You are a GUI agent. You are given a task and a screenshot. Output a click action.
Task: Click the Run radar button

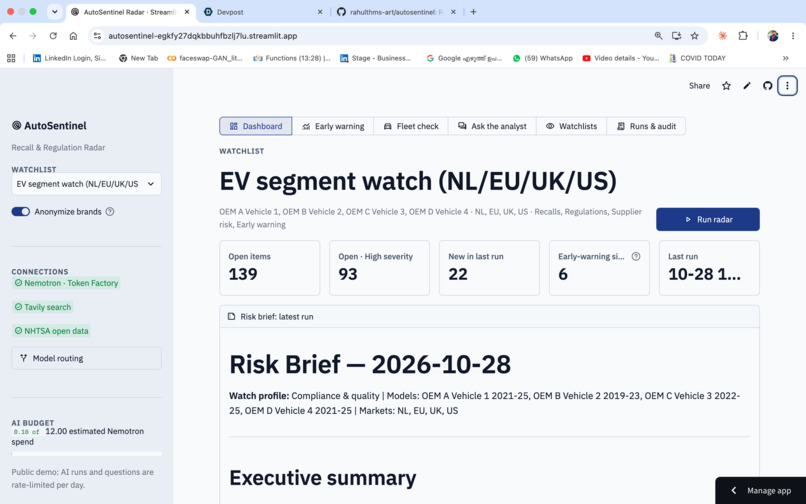[708, 220]
